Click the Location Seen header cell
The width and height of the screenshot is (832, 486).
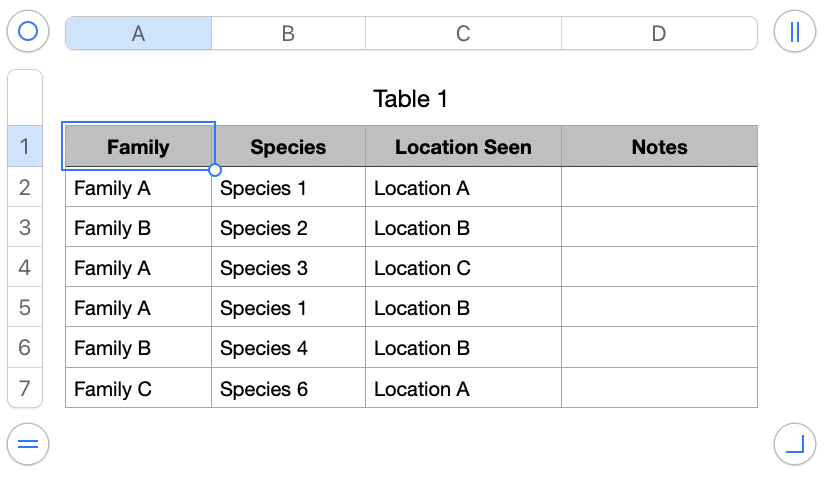pyautogui.click(x=463, y=147)
